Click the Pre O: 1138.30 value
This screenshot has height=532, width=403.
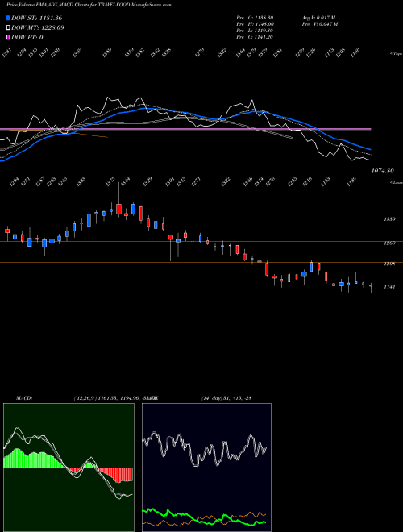point(255,17)
